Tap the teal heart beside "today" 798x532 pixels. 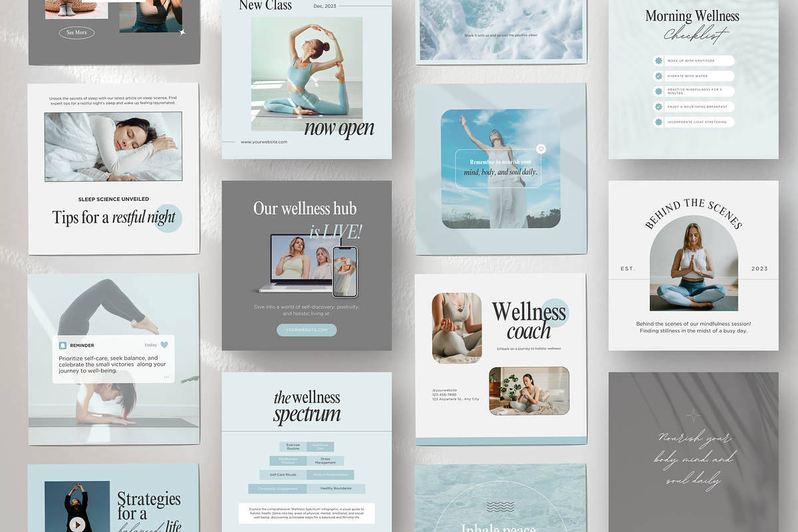click(164, 345)
